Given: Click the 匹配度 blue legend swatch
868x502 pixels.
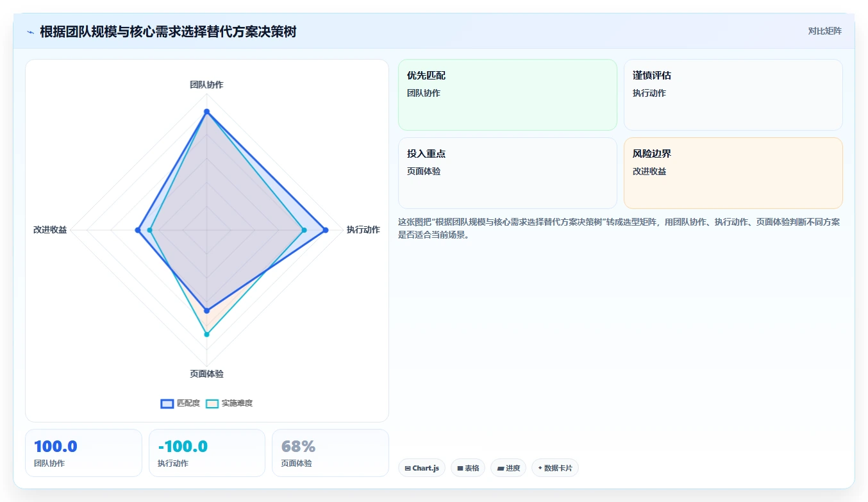Looking at the screenshot, I should (x=167, y=403).
